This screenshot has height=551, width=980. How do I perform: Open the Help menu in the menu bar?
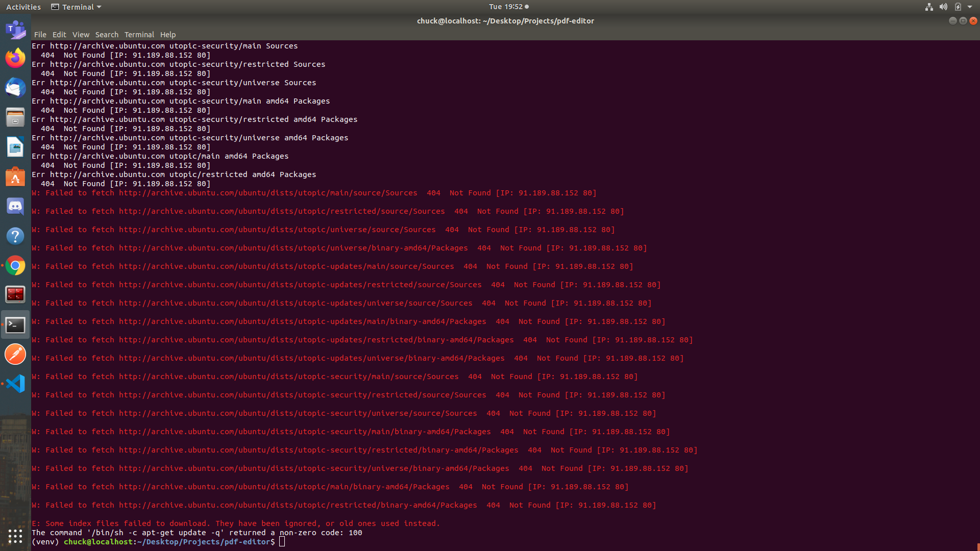point(168,35)
